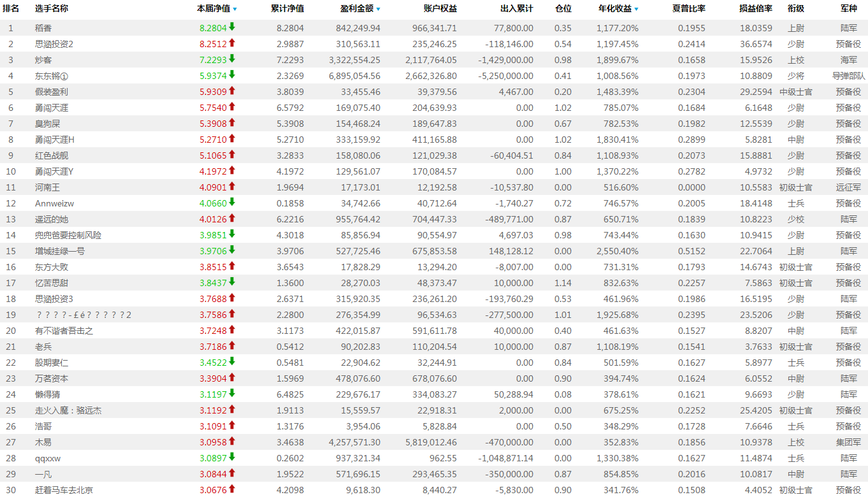Sort by the 累计净值 column header
This screenshot has height=497, width=868.
coord(287,9)
